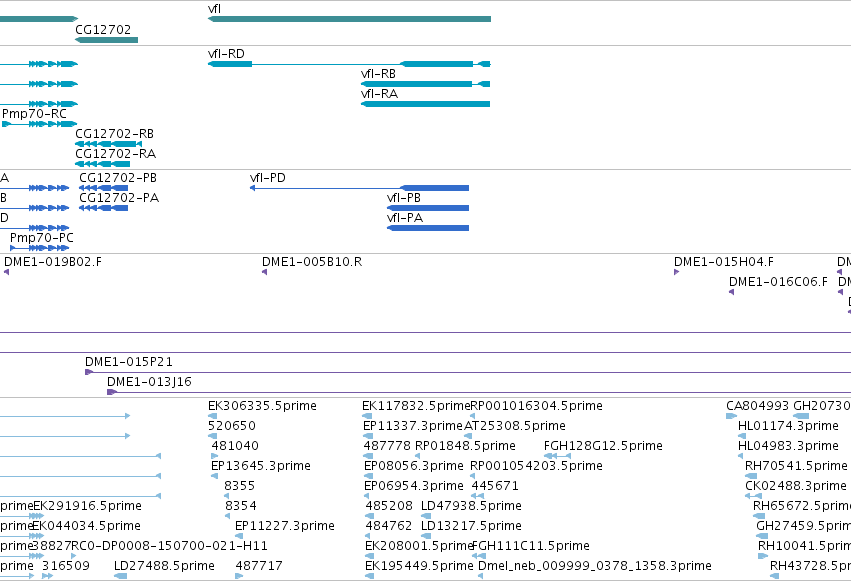851x581 pixels.
Task: Click the EP13645.3prime EST arrow
Action: click(214, 476)
